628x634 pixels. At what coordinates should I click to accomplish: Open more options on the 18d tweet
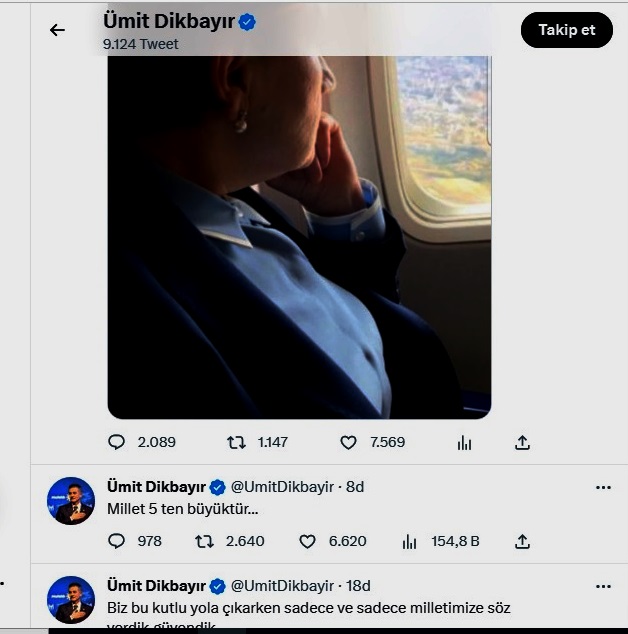[603, 586]
